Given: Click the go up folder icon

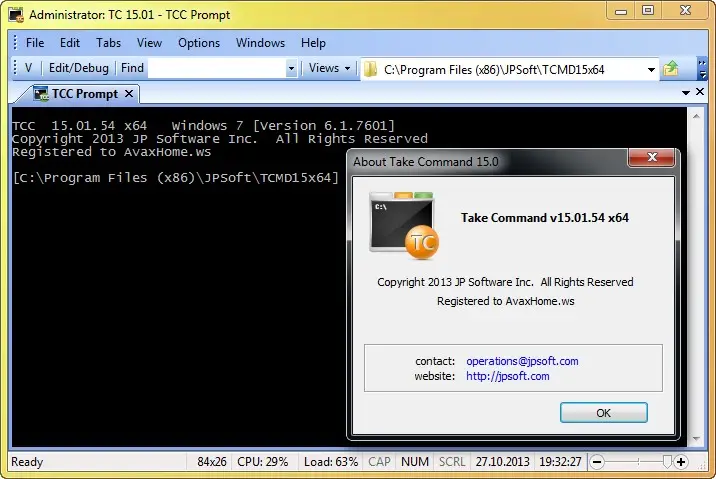Looking at the screenshot, I should pos(670,68).
